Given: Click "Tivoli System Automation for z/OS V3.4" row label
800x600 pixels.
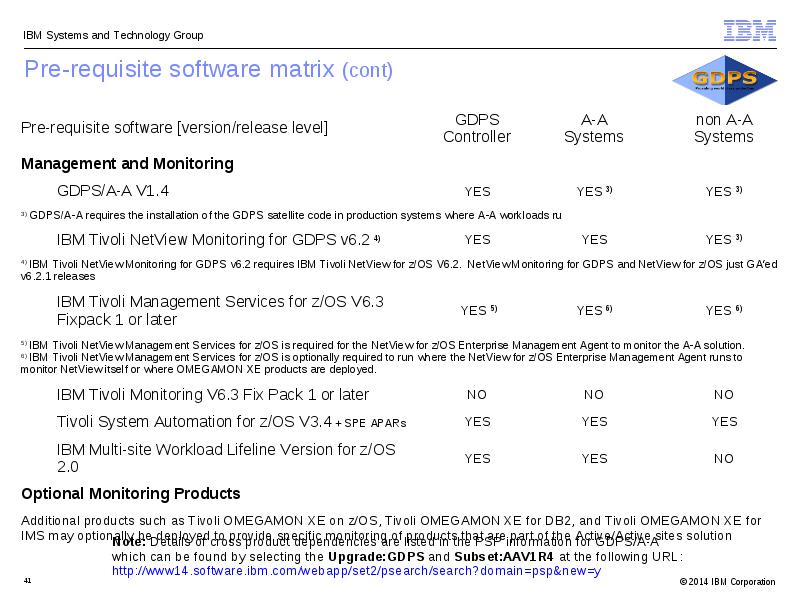Looking at the screenshot, I should click(x=231, y=422).
